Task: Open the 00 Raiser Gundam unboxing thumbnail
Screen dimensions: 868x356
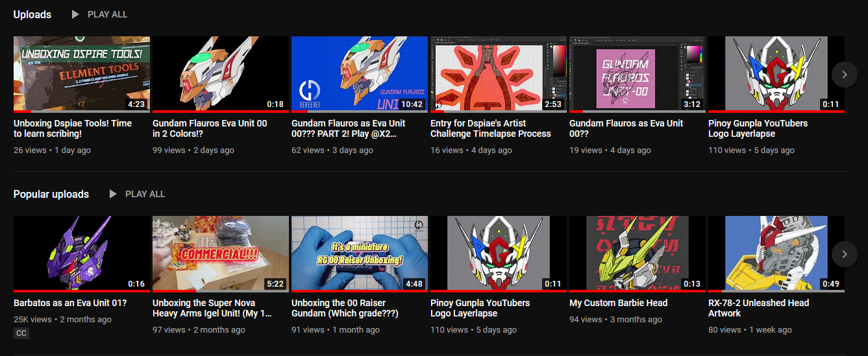Action: point(360,254)
